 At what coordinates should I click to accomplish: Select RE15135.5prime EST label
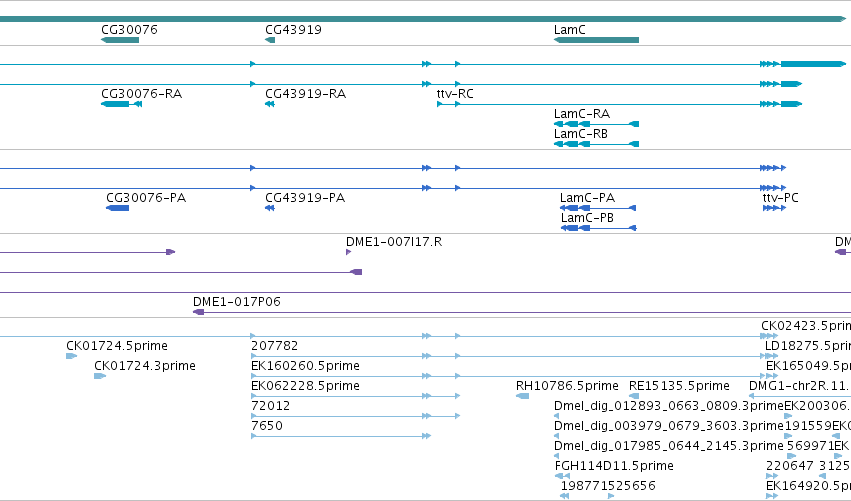point(679,385)
